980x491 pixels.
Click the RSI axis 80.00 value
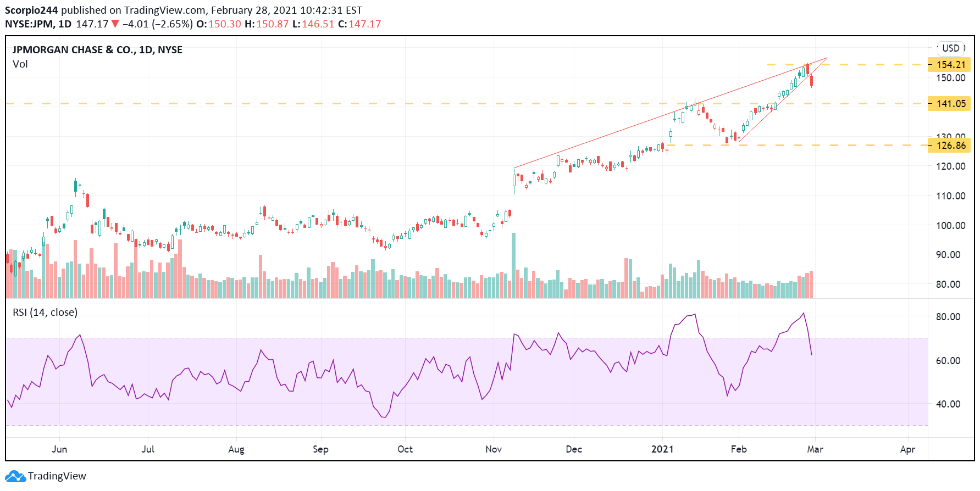click(x=948, y=317)
